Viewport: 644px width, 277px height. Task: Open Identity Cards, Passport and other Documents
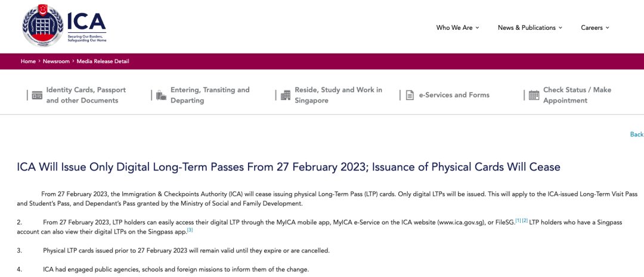coord(86,95)
